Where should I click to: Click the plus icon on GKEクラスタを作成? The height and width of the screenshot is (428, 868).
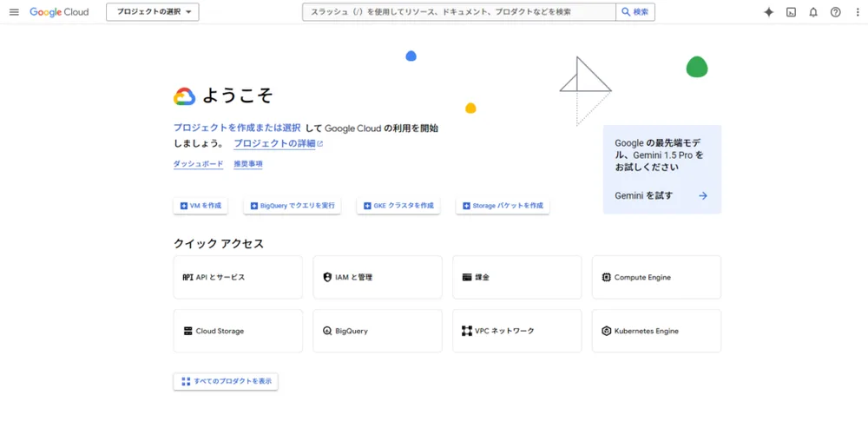click(x=367, y=206)
